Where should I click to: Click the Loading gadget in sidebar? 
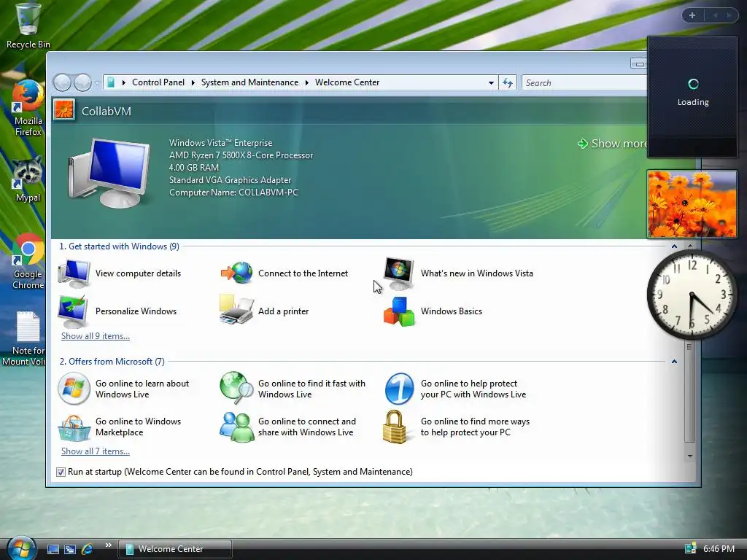coord(693,97)
